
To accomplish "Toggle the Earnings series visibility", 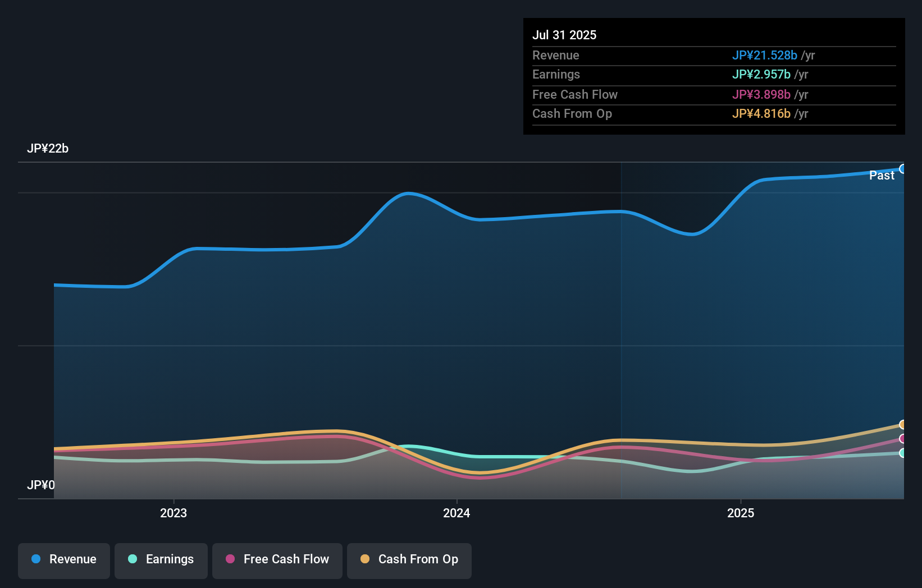I will tap(161, 561).
